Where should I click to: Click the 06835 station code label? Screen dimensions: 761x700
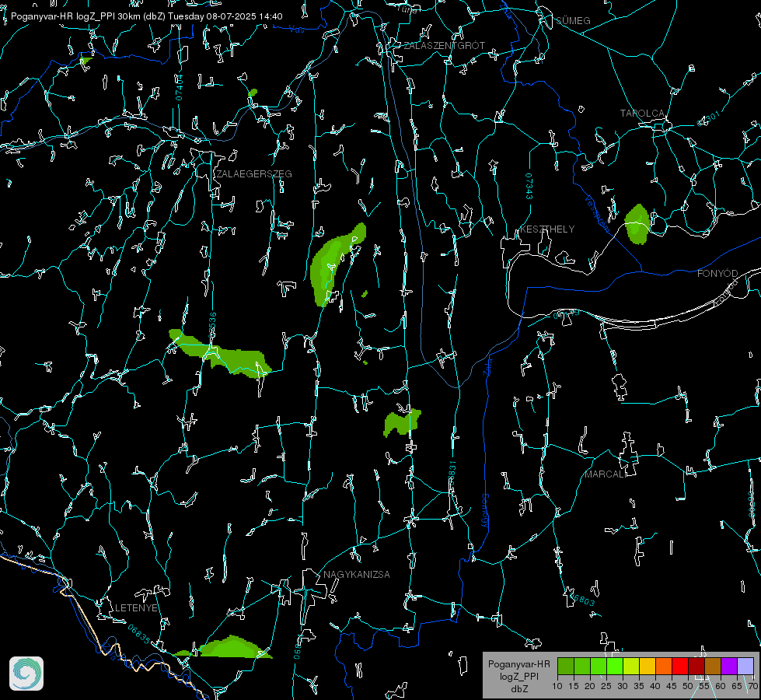pyautogui.click(x=139, y=635)
